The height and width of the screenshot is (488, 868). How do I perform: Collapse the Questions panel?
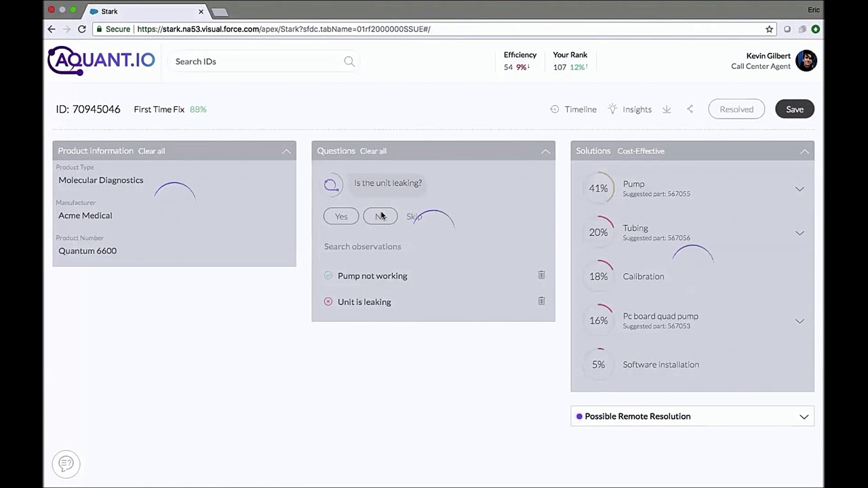tap(545, 151)
